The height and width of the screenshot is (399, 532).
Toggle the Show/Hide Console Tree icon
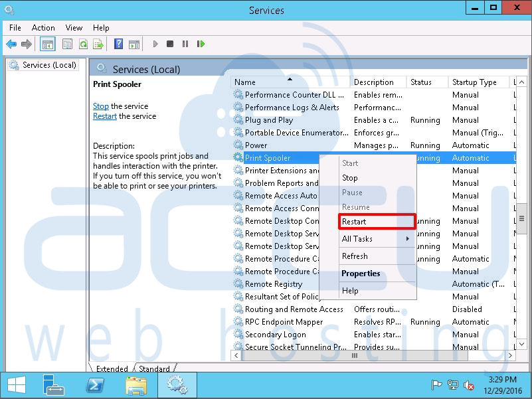point(48,44)
